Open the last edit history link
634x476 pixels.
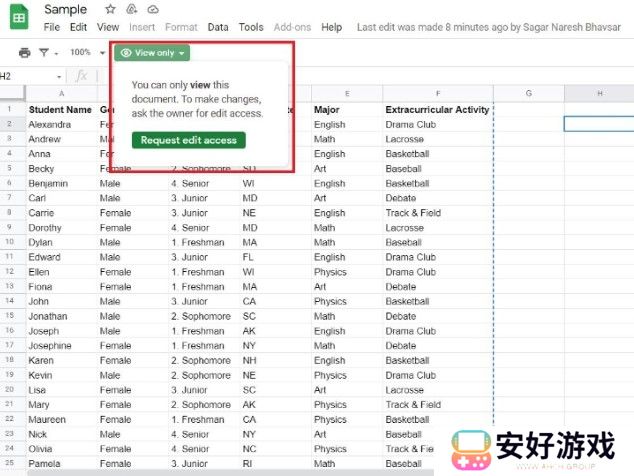tap(488, 27)
